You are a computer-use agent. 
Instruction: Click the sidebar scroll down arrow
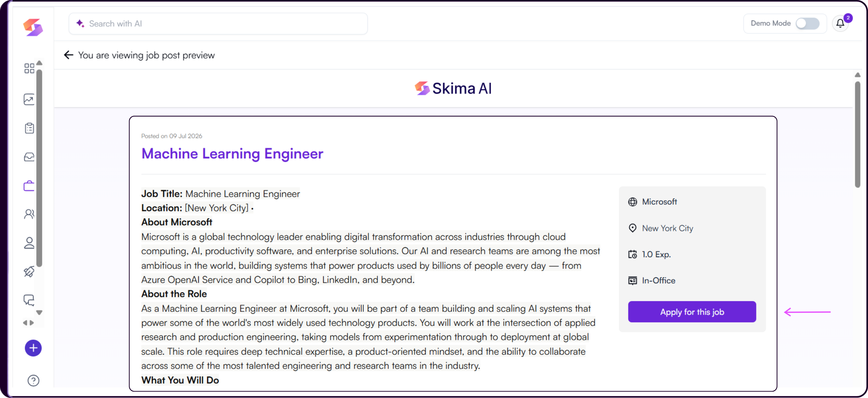point(40,312)
